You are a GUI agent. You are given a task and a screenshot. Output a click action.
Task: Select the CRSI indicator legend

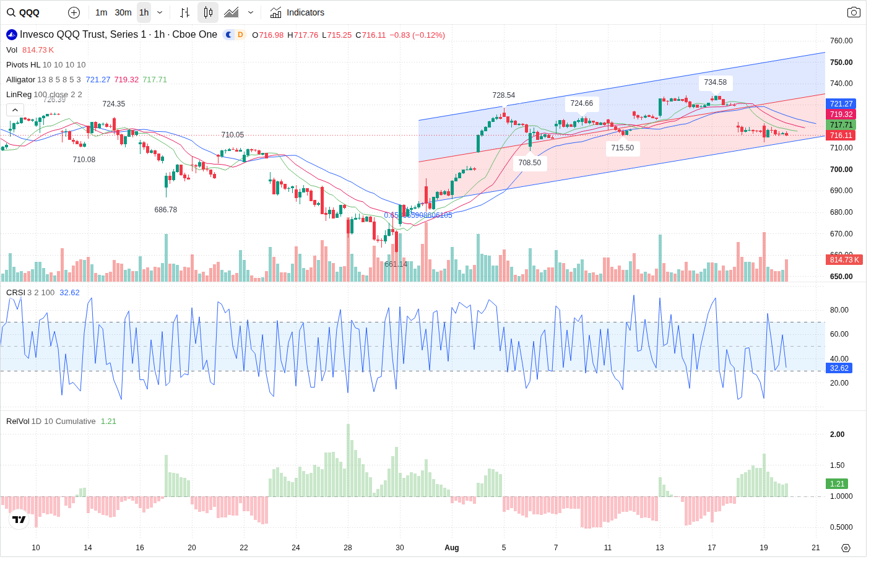pos(15,293)
